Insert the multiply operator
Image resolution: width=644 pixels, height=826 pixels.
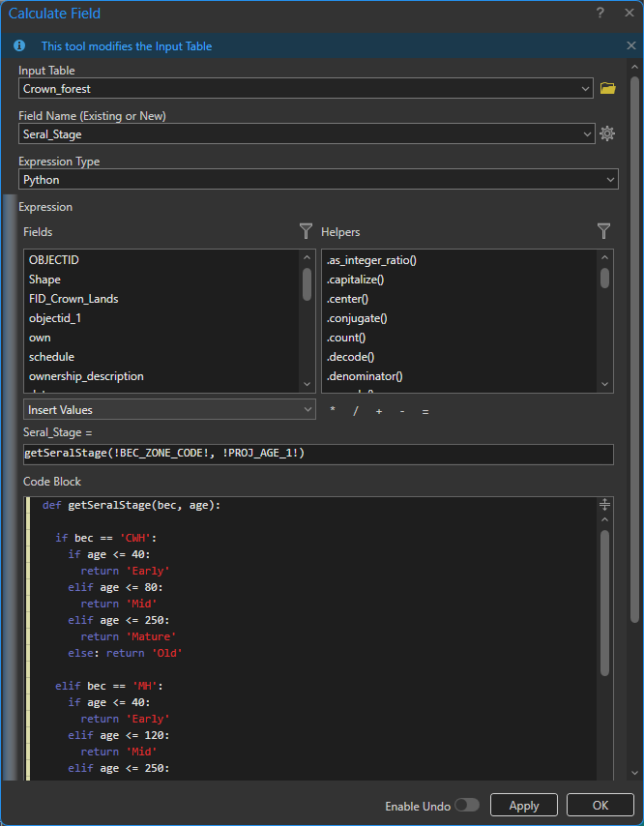point(333,411)
